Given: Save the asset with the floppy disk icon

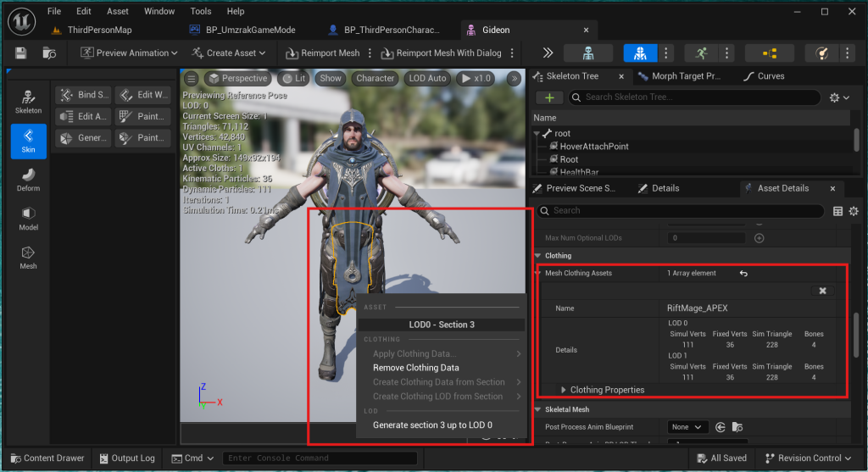Looking at the screenshot, I should (21, 53).
